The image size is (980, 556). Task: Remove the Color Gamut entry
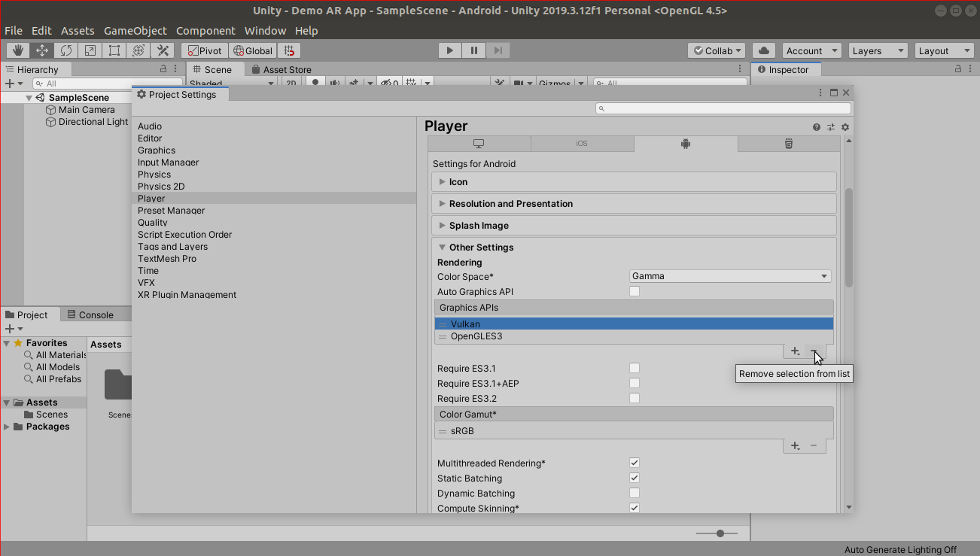[814, 446]
